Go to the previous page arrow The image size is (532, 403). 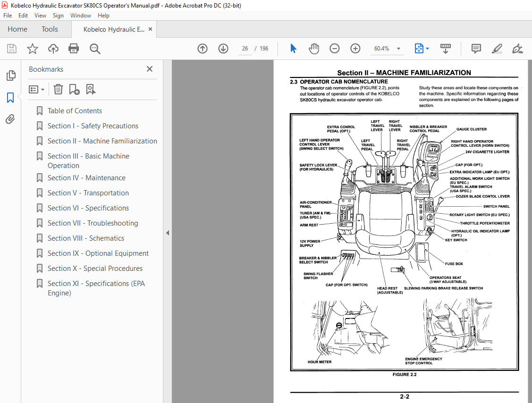[203, 49]
